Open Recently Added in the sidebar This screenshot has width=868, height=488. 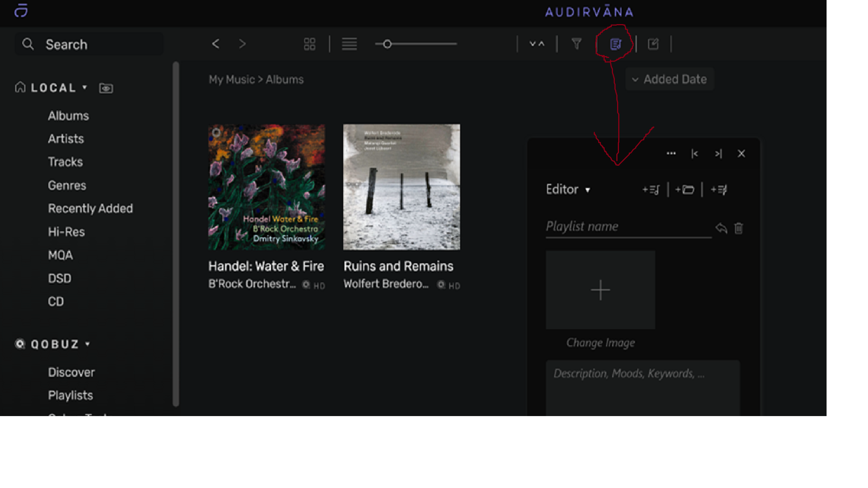tap(90, 208)
